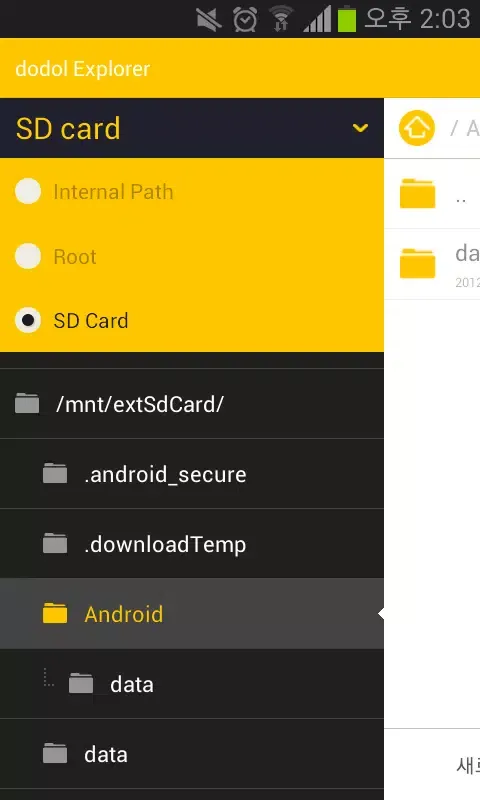Select the SD Card radio button
Screen dimensions: 480x800
[x=28, y=320]
